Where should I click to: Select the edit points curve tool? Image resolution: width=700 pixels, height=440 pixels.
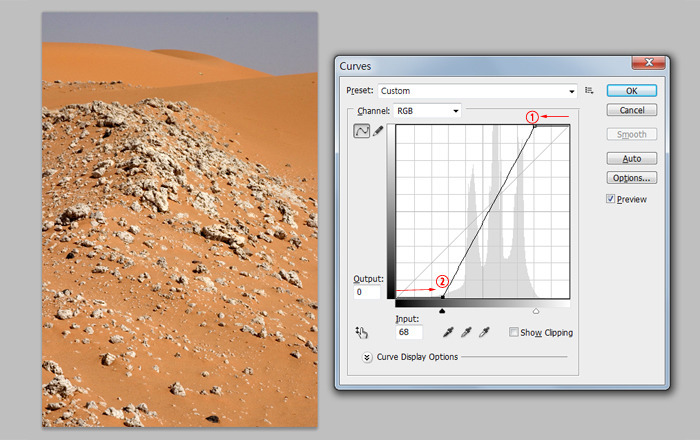(362, 131)
